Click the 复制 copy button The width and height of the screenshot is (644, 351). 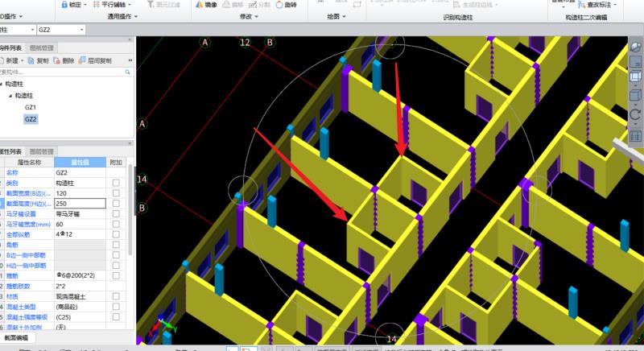click(x=38, y=60)
